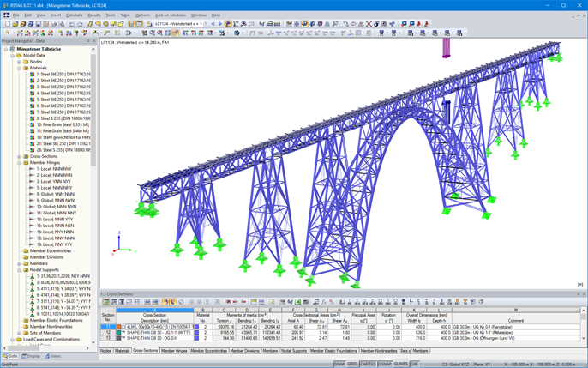Click teal color swatch in section 12 row

(119, 333)
